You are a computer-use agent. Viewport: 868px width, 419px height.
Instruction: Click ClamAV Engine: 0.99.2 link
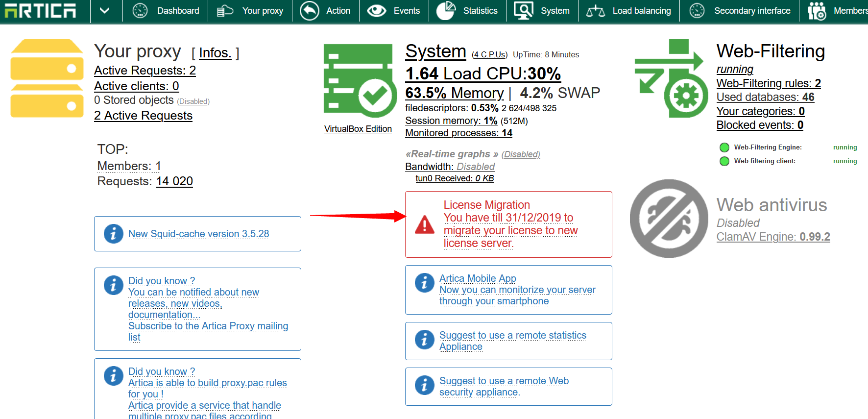pyautogui.click(x=773, y=237)
